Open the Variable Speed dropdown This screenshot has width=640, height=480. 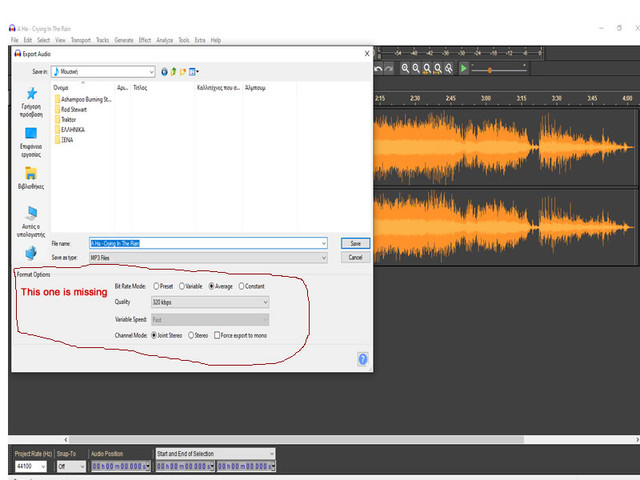210,320
